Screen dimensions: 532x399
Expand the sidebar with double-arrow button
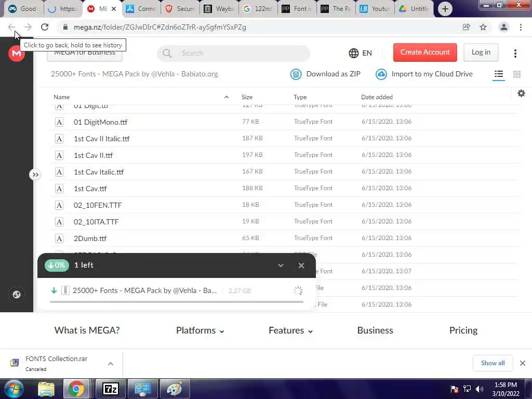(35, 175)
